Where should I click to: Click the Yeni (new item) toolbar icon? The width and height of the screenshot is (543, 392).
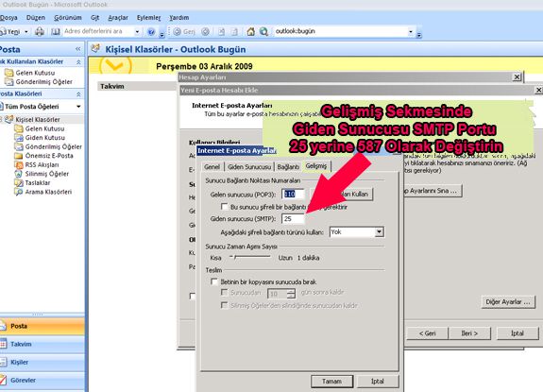[3, 31]
